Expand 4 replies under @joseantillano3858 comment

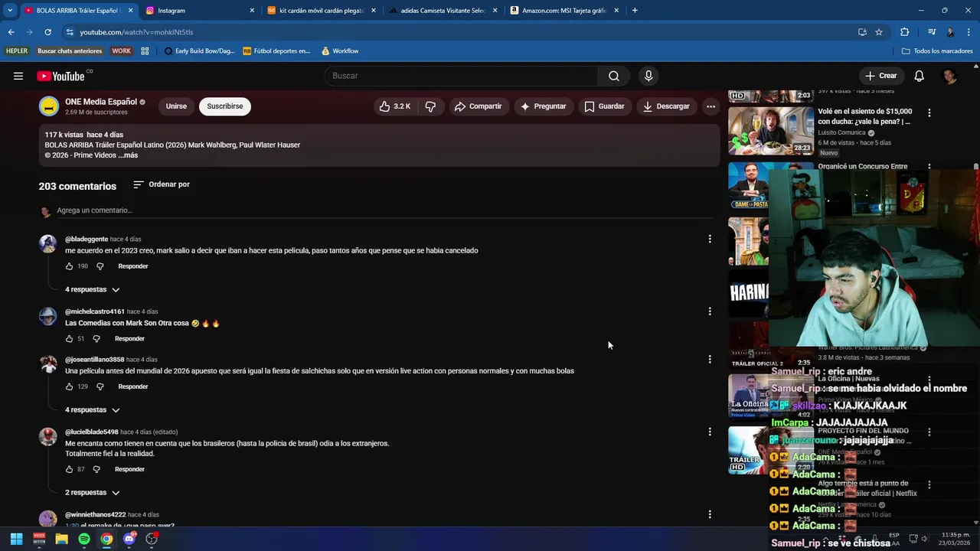click(93, 410)
